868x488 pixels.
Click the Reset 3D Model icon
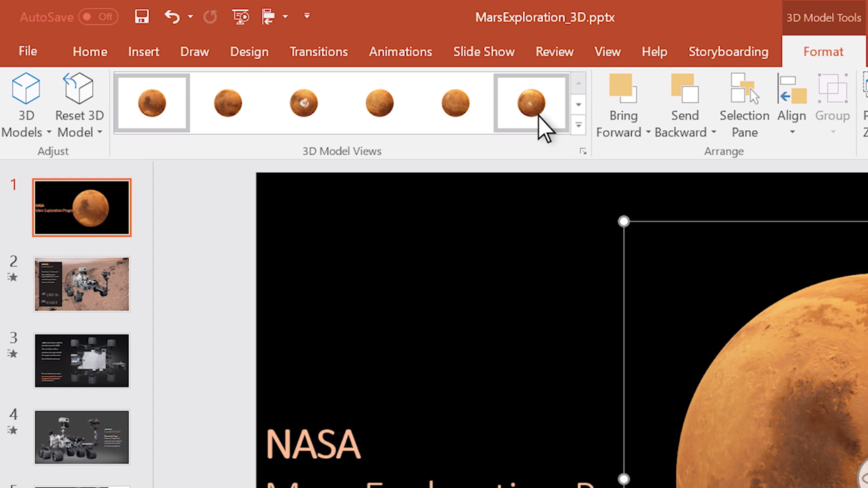[79, 89]
